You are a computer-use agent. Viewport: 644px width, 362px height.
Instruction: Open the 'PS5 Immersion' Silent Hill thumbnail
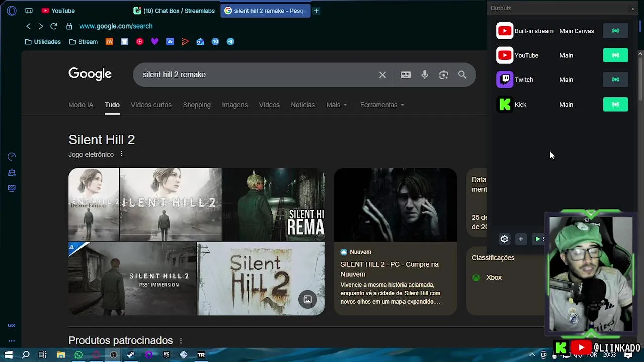pyautogui.click(x=132, y=279)
